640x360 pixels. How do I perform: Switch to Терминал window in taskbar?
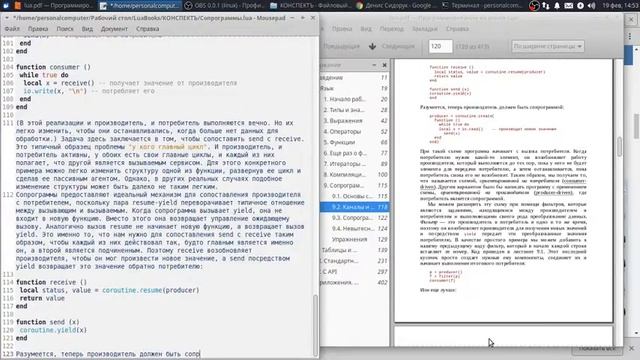(x=482, y=6)
